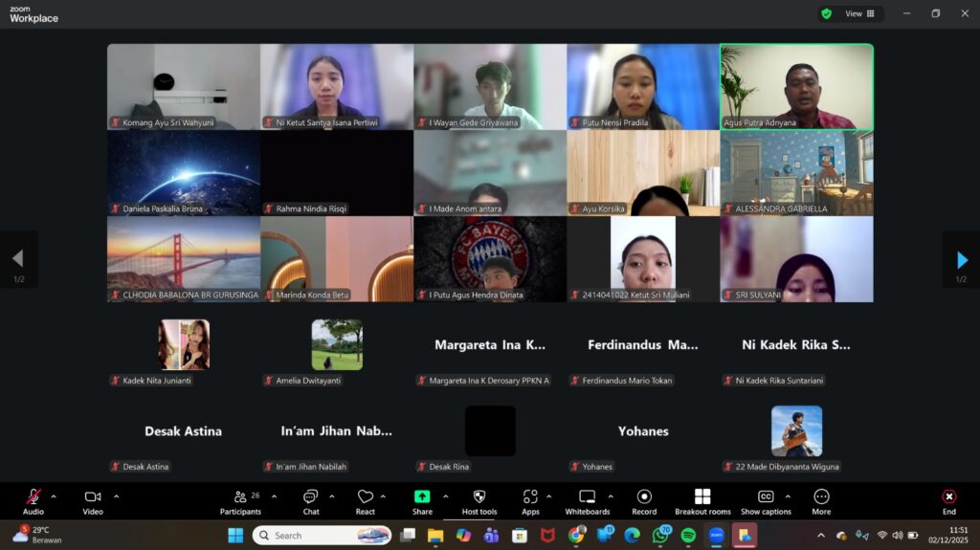Open Breakout rooms
The height and width of the screenshot is (550, 980).
(702, 501)
